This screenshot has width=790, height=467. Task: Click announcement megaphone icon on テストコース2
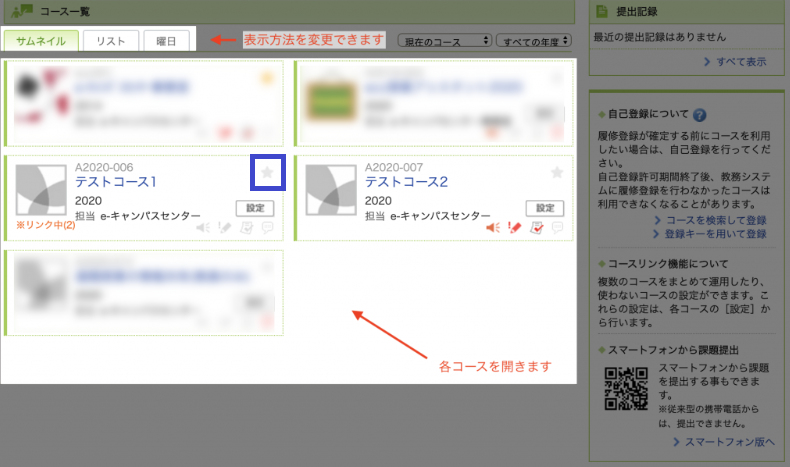pyautogui.click(x=492, y=228)
